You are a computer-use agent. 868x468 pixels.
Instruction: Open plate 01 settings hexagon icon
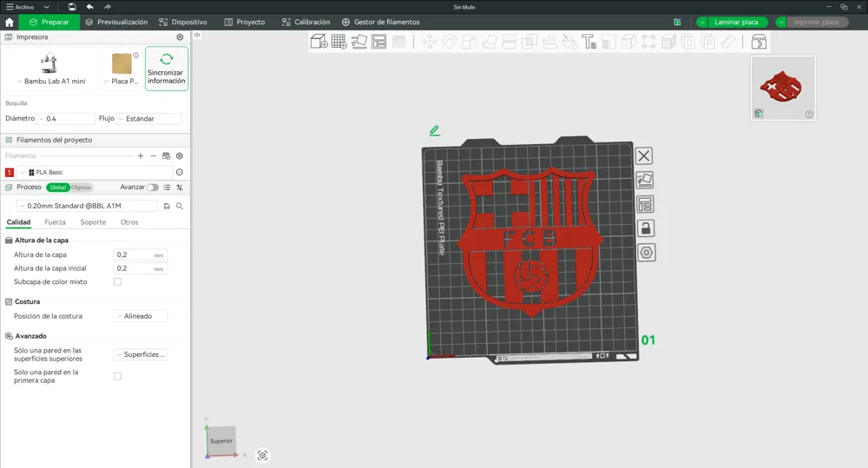tap(647, 253)
